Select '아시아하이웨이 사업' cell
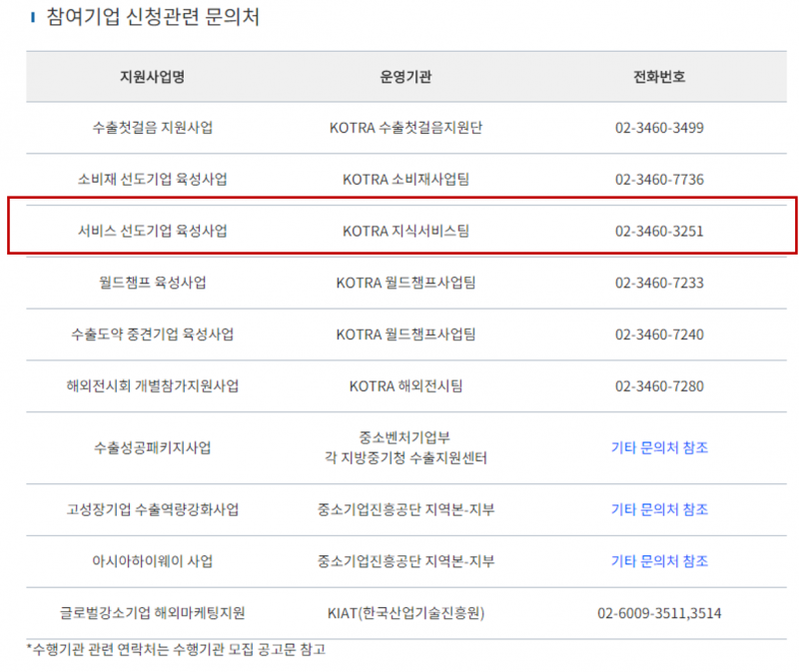 (153, 561)
